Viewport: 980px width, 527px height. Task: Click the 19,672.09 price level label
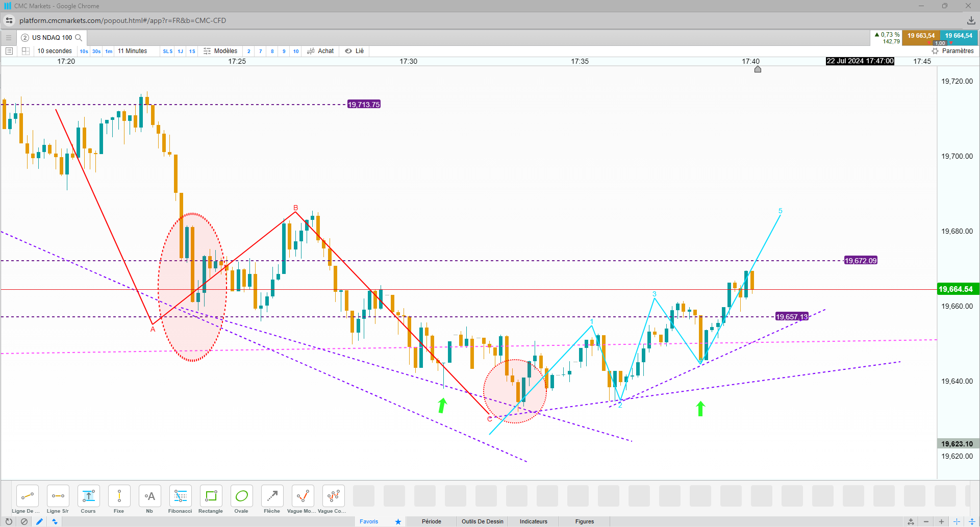[861, 261]
